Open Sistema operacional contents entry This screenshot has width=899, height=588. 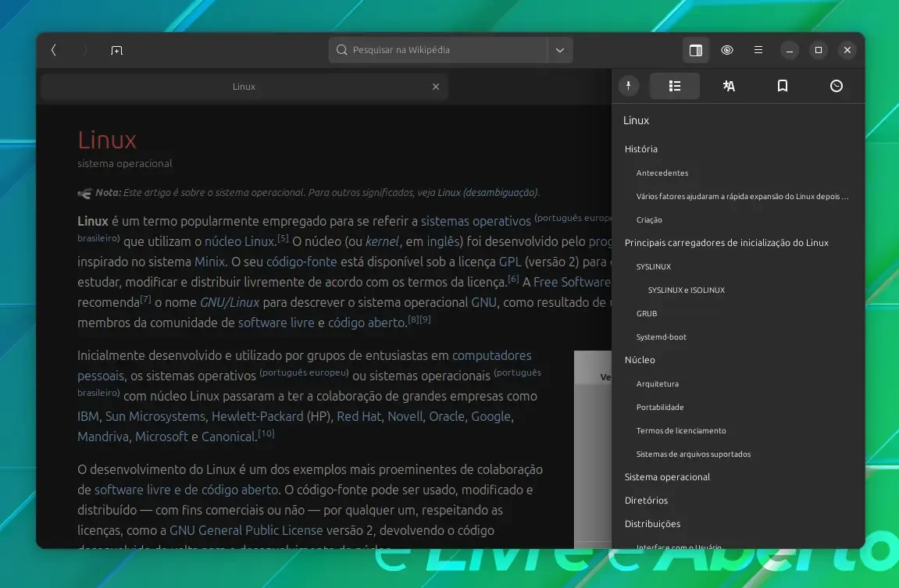[667, 477]
